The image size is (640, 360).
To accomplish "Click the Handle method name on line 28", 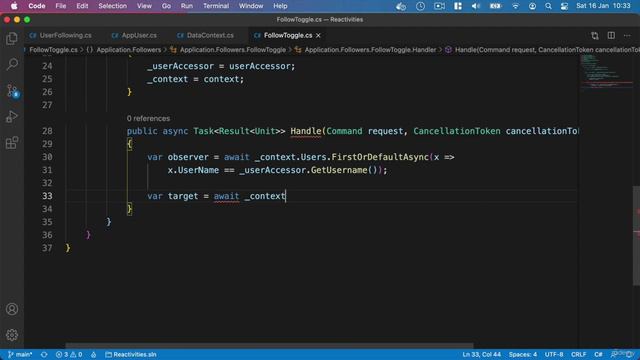I will pos(306,131).
